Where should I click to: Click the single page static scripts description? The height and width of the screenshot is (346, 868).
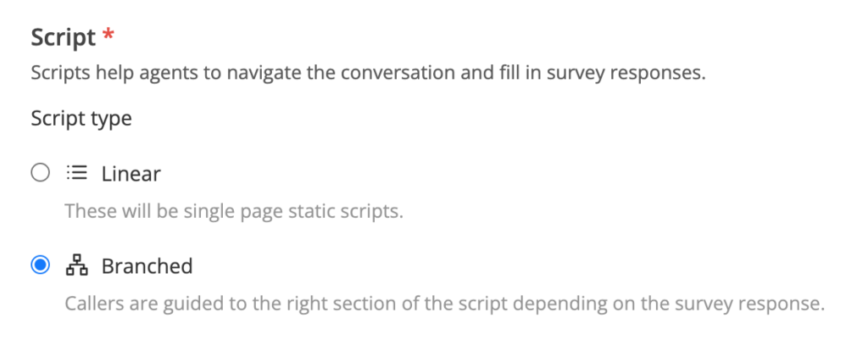(x=234, y=211)
